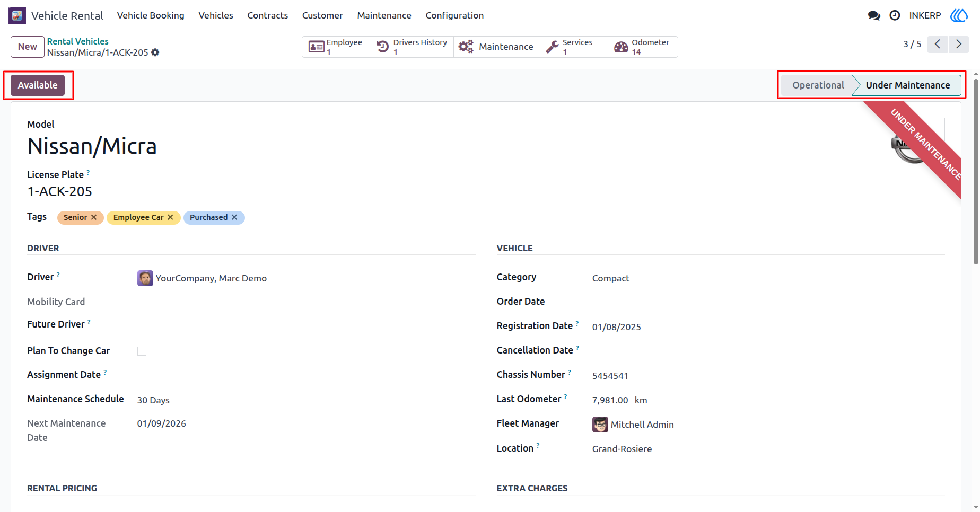
Task: Edit the License Plate 1-ACK-205 field
Action: coord(60,191)
